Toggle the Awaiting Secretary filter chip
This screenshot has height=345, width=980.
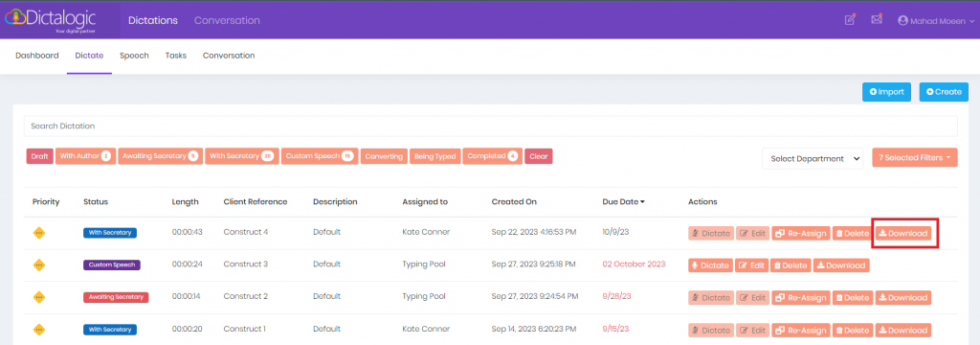pyautogui.click(x=160, y=156)
